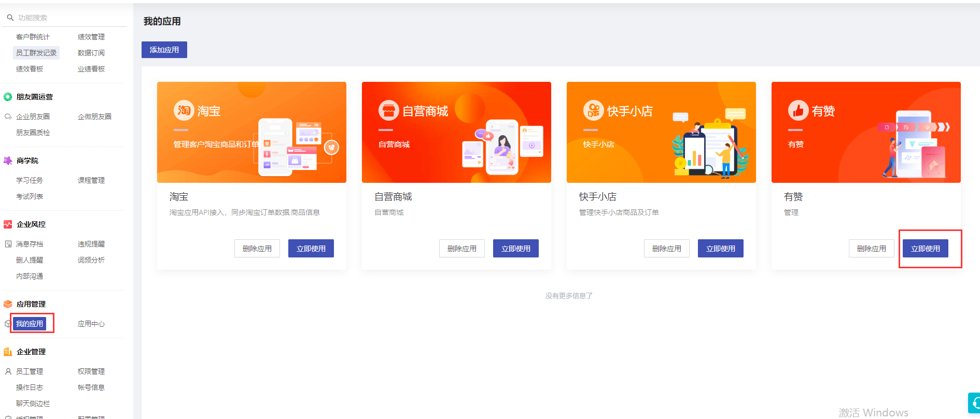Open 绩效管理 in the sidebar
The image size is (980, 419).
[x=91, y=37]
